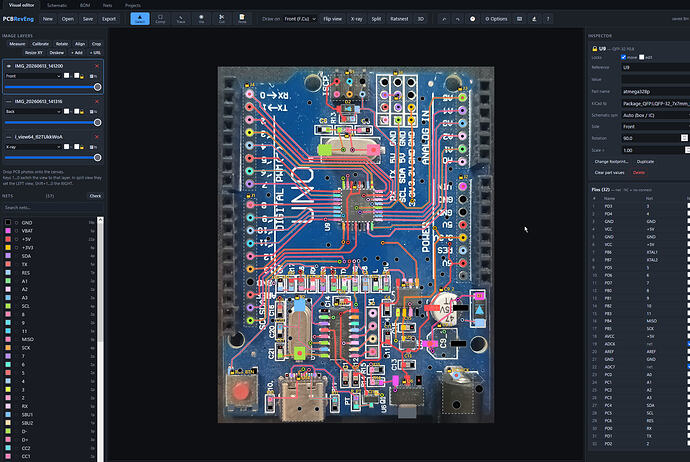Select the Via tool
The height and width of the screenshot is (462, 690).
(x=201, y=18)
